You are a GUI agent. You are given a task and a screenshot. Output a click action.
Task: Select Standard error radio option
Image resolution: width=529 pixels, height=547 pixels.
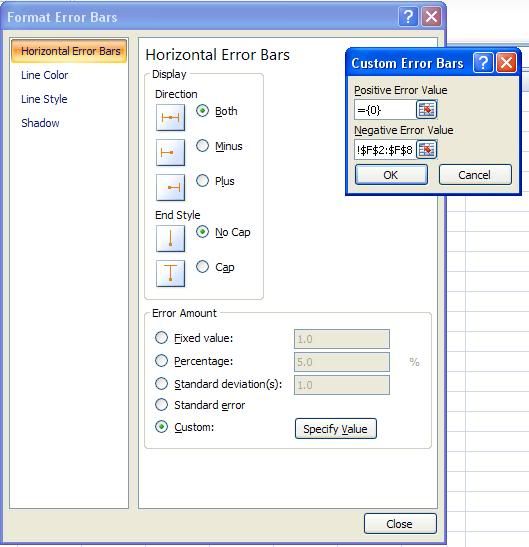click(161, 405)
